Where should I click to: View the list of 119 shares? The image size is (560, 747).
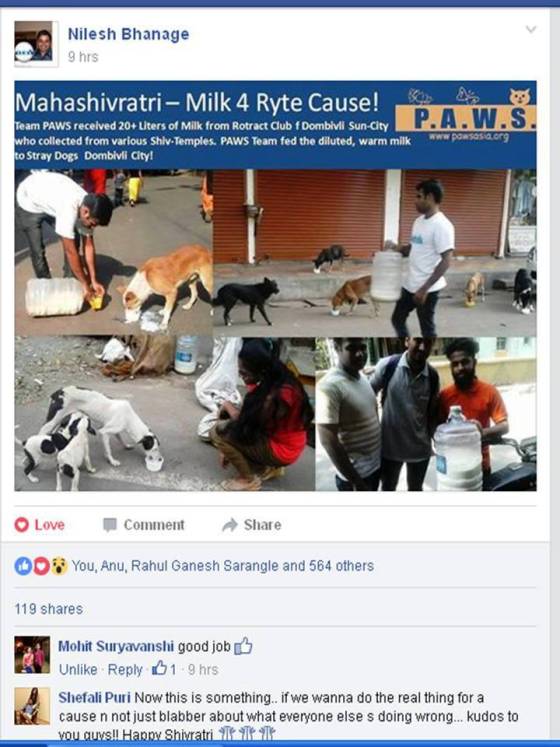(x=49, y=609)
